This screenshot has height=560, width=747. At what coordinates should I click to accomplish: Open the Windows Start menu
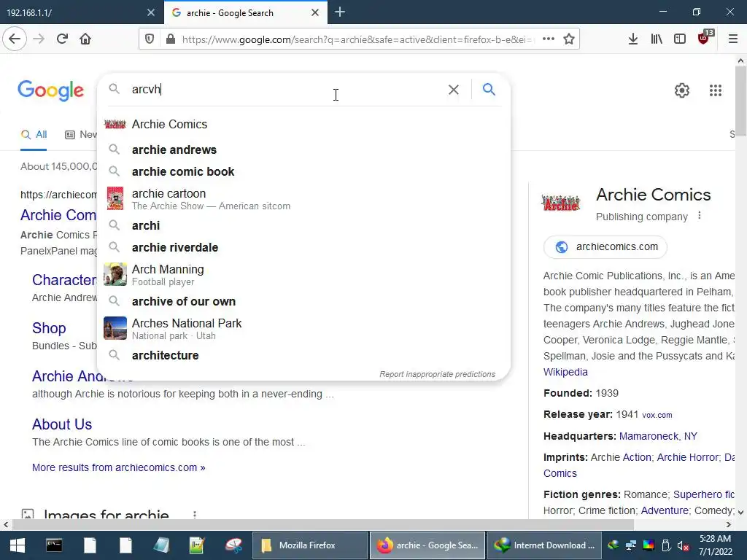[18, 545]
